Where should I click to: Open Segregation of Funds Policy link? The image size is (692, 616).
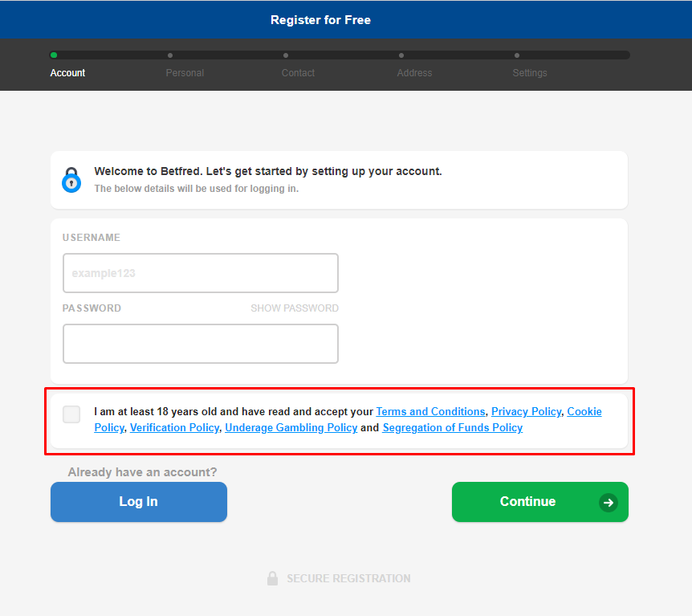[x=452, y=428]
